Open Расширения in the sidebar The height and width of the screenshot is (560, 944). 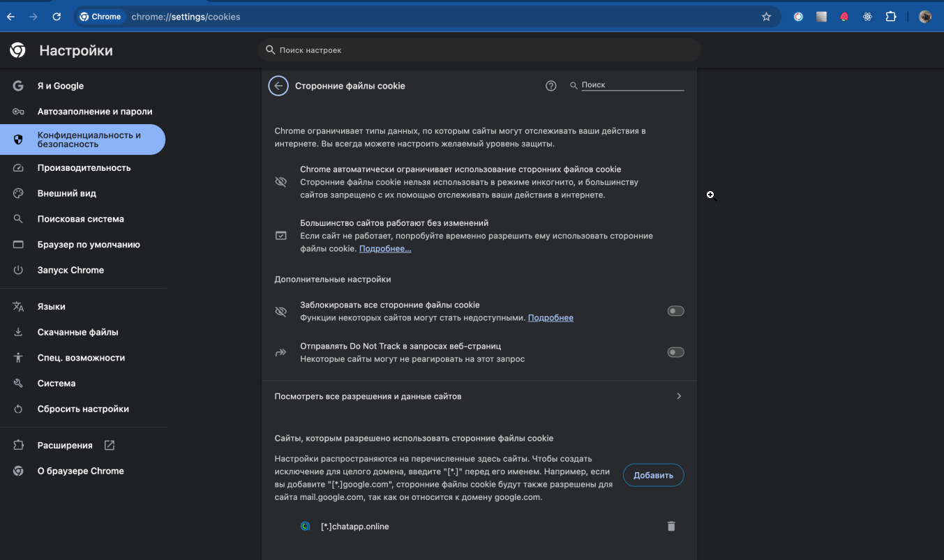pos(65,446)
